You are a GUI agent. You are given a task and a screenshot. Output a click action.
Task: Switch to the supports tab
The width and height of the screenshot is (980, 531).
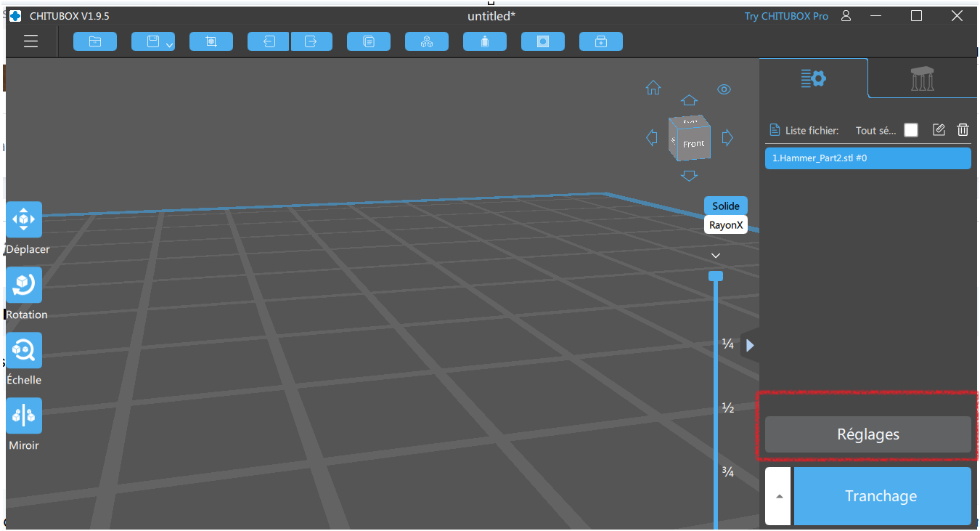923,78
